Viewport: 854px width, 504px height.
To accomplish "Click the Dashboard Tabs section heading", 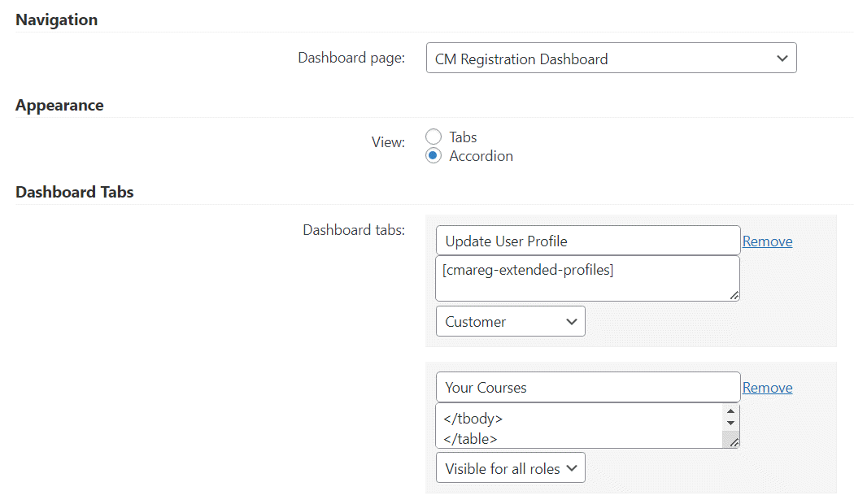I will click(x=75, y=192).
